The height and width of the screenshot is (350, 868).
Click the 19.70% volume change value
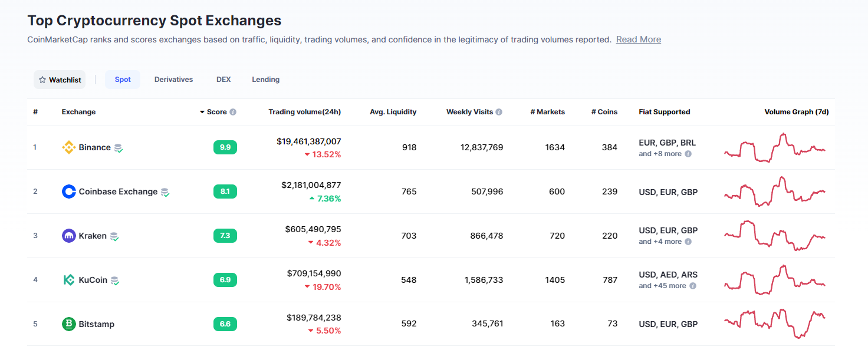[327, 287]
